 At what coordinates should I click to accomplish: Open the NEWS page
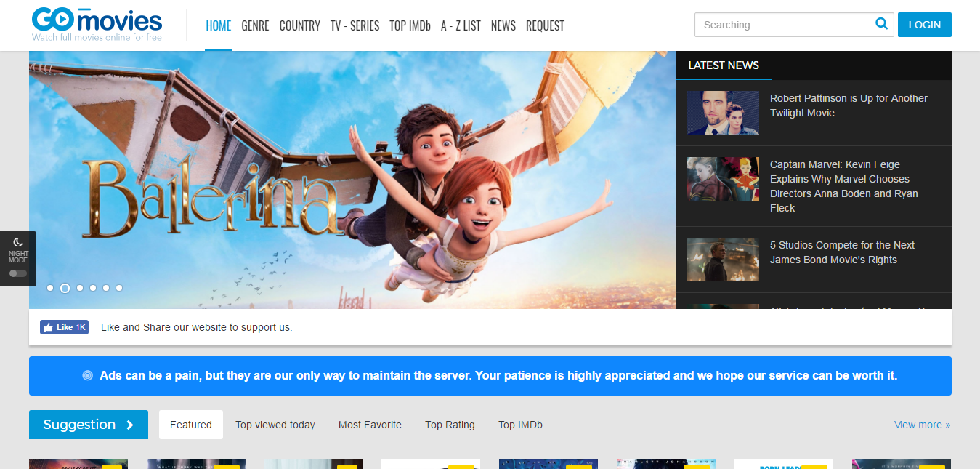[x=503, y=25]
